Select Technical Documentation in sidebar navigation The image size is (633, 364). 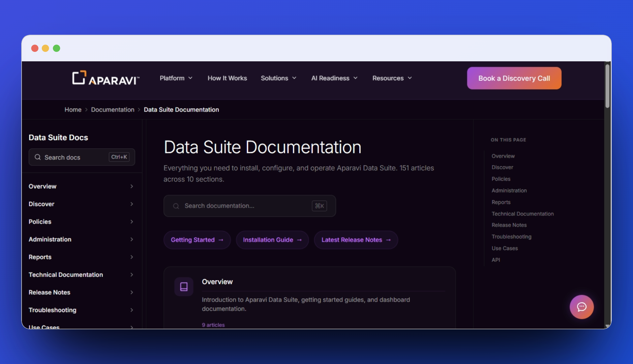[66, 275]
